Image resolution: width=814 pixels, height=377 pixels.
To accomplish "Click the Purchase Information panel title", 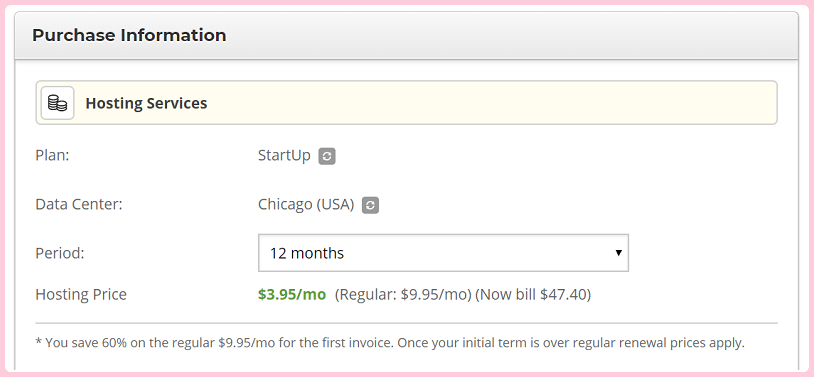I will tap(129, 35).
